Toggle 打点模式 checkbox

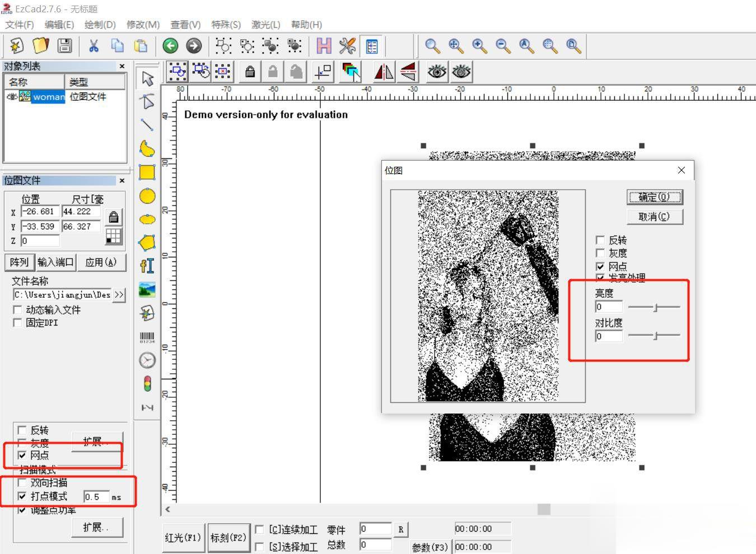click(x=22, y=496)
